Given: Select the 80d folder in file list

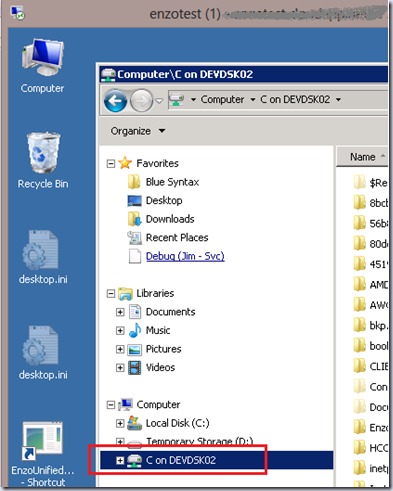Looking at the screenshot, I should (x=370, y=244).
